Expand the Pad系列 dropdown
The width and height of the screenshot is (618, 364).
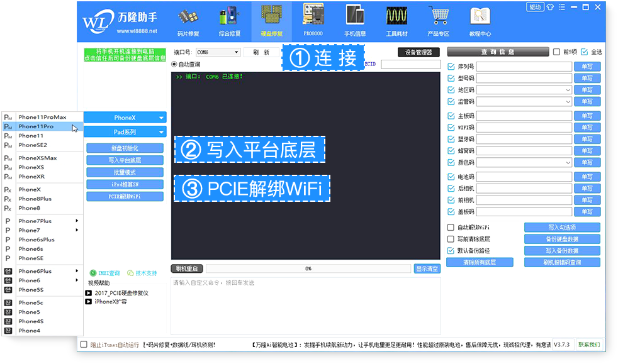coord(125,132)
